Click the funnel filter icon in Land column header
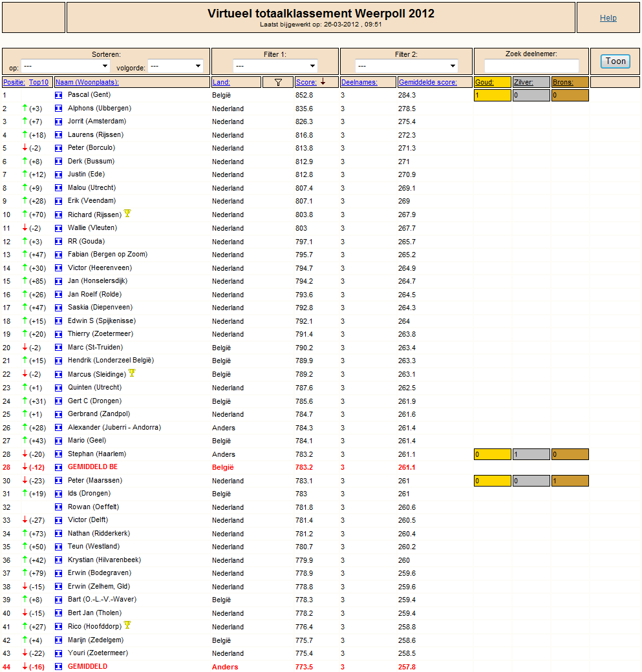 pos(278,82)
